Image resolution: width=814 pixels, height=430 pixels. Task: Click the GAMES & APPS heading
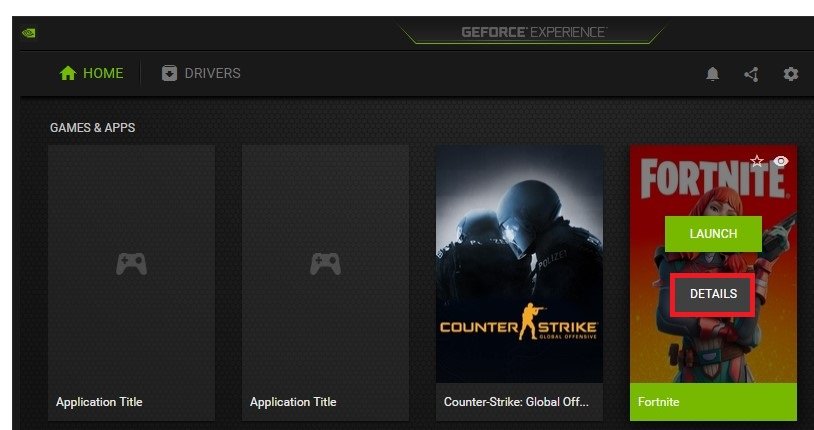pos(92,128)
